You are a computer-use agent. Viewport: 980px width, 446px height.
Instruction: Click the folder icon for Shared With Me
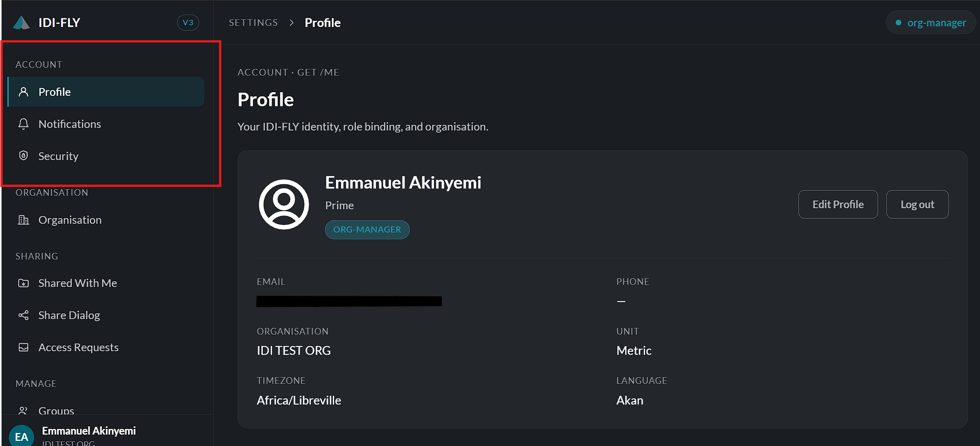pos(23,283)
